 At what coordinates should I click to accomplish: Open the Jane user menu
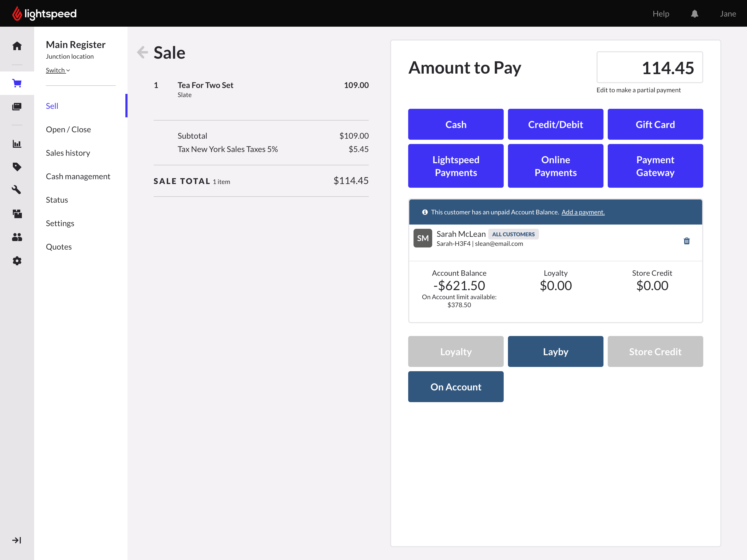pos(728,14)
